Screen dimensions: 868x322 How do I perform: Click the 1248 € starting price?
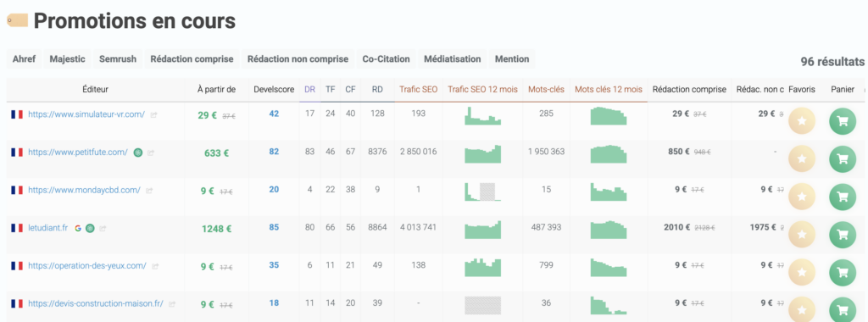216,229
